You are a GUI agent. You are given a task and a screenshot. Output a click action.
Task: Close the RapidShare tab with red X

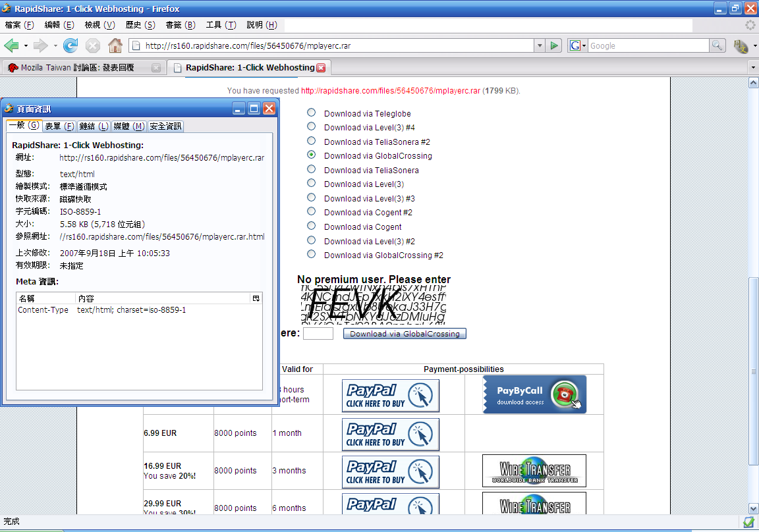click(x=321, y=68)
